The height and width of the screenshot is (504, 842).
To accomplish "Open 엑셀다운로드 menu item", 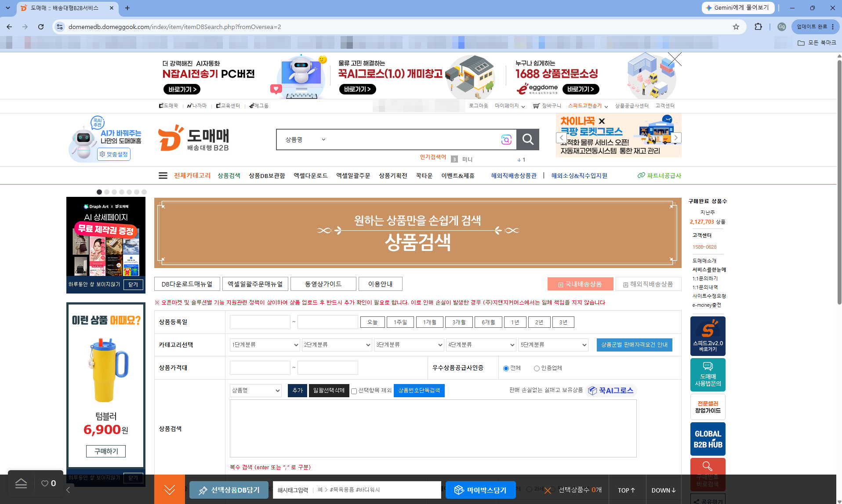I will coord(311,175).
